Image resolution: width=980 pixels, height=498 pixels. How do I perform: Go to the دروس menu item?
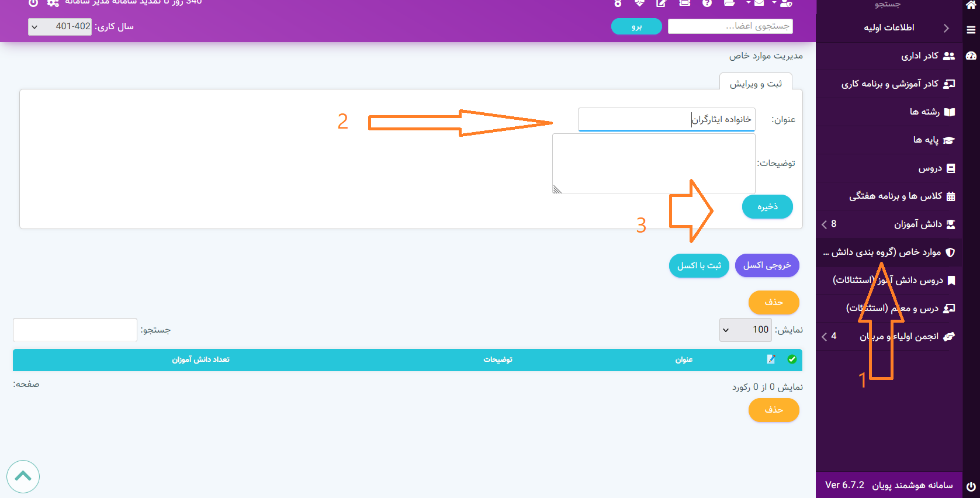click(x=889, y=168)
